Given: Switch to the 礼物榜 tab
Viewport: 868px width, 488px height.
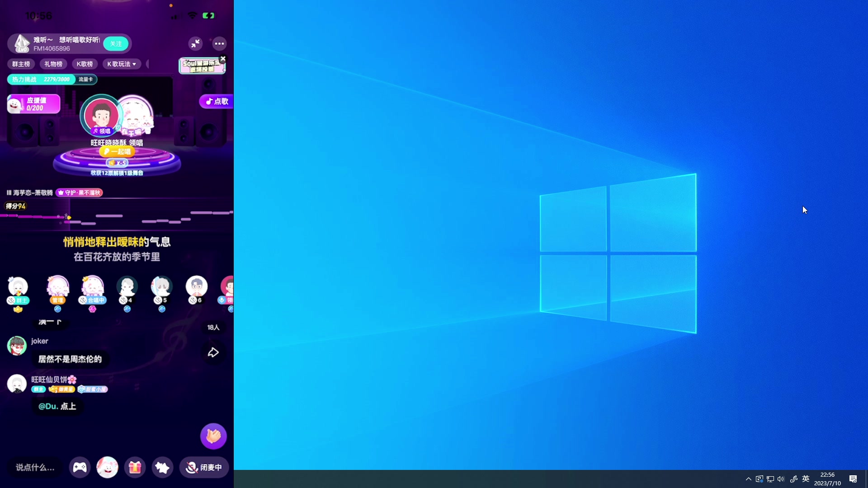Looking at the screenshot, I should click(53, 64).
